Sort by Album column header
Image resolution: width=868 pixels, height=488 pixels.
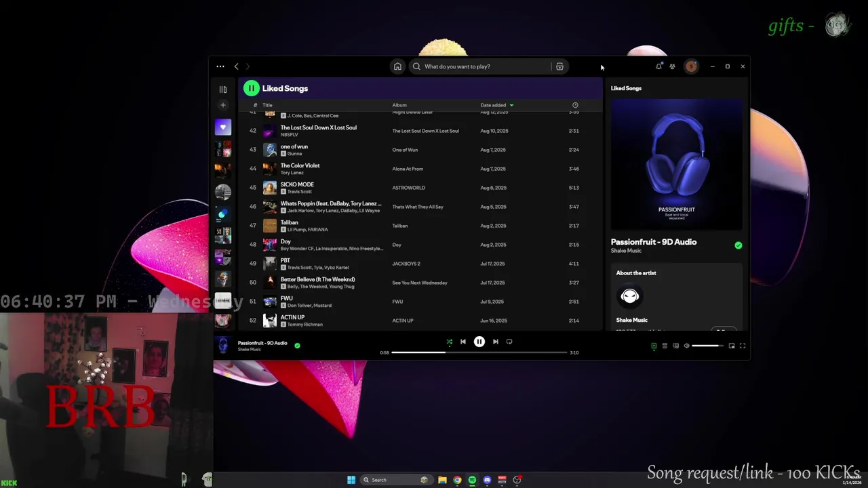[399, 105]
